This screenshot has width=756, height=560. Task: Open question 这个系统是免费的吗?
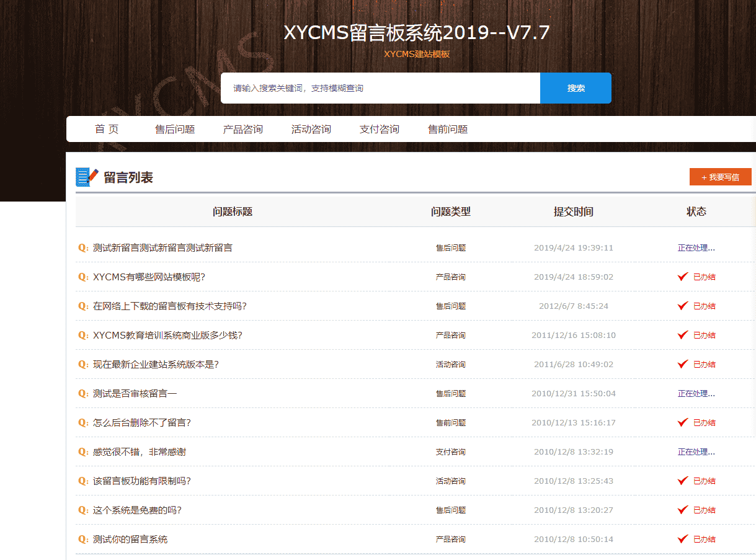[x=137, y=510]
